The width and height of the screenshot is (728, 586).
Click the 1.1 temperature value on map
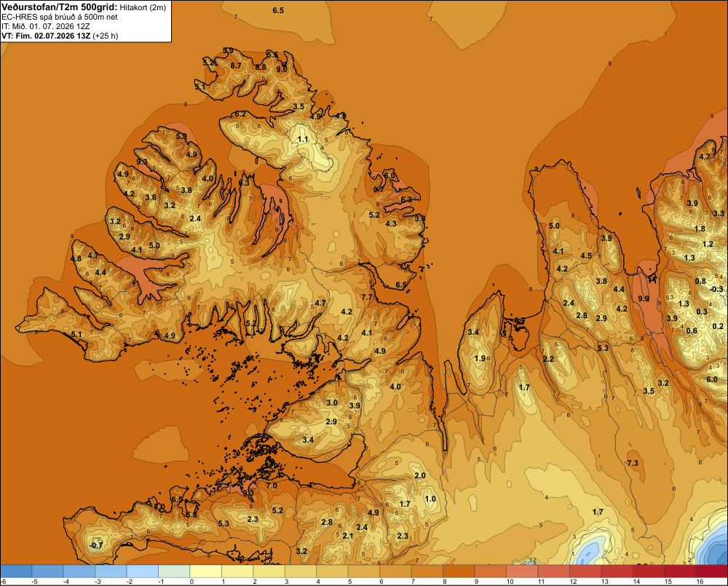pyautogui.click(x=303, y=139)
